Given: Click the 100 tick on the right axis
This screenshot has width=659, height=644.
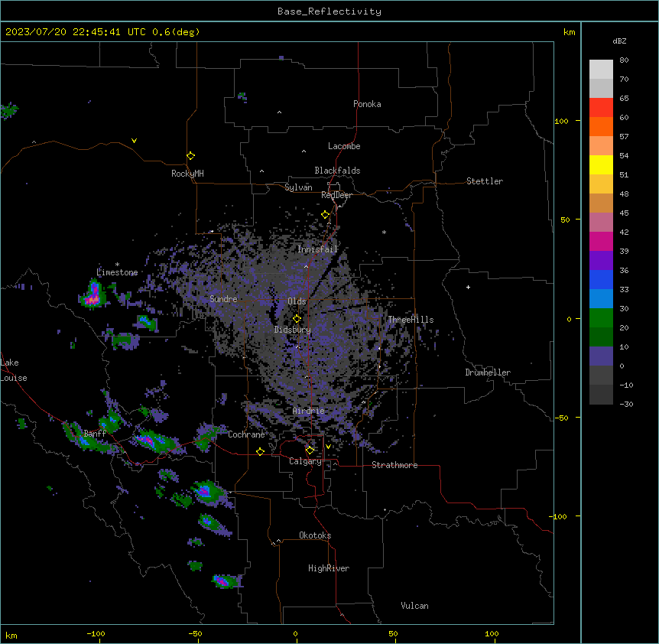Looking at the screenshot, I should [561, 121].
